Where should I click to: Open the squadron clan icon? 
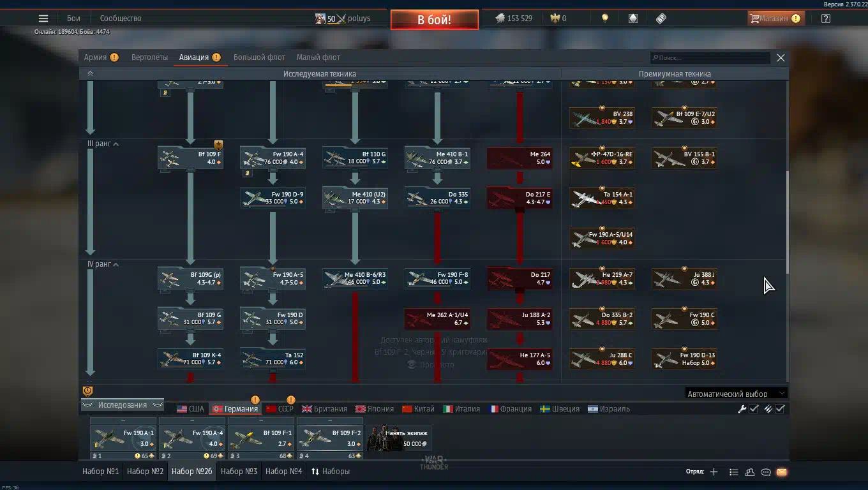(750, 472)
